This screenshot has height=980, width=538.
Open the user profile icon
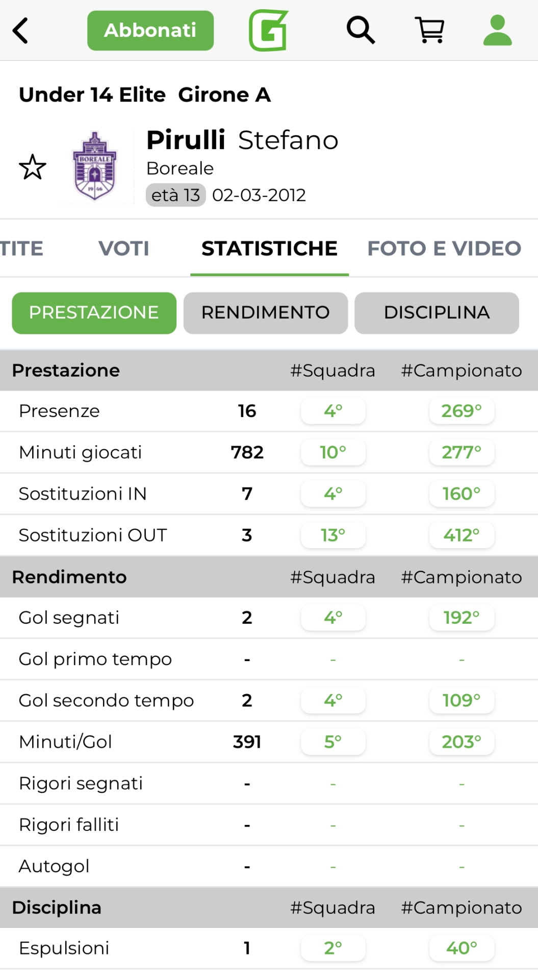tap(497, 30)
